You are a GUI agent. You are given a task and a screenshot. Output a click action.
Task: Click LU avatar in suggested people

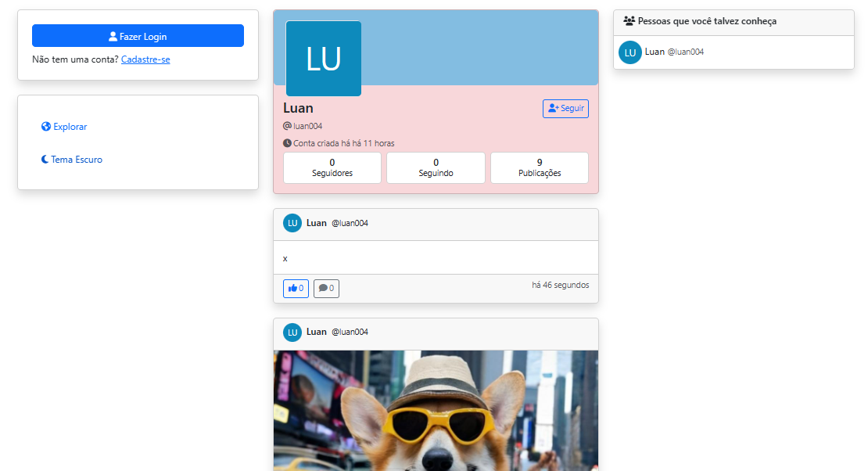(629, 52)
